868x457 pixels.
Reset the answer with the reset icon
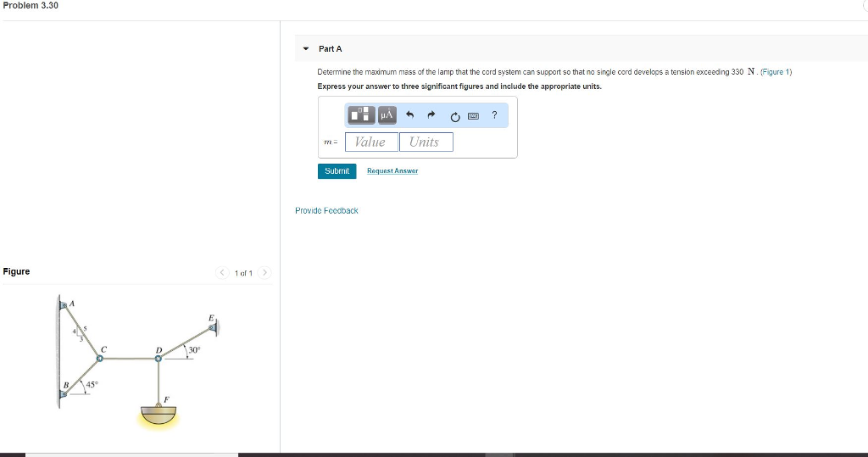454,116
